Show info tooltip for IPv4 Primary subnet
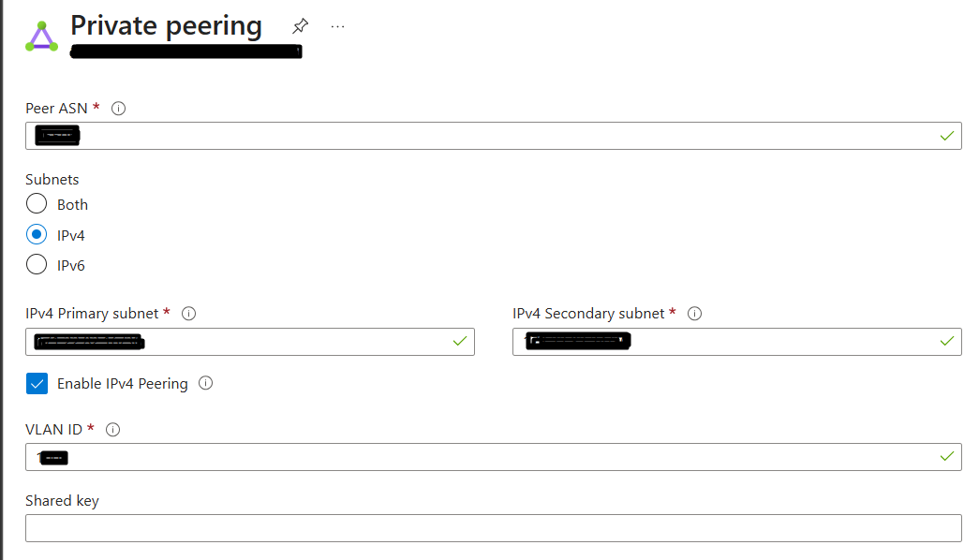This screenshot has width=979, height=560. [x=188, y=314]
